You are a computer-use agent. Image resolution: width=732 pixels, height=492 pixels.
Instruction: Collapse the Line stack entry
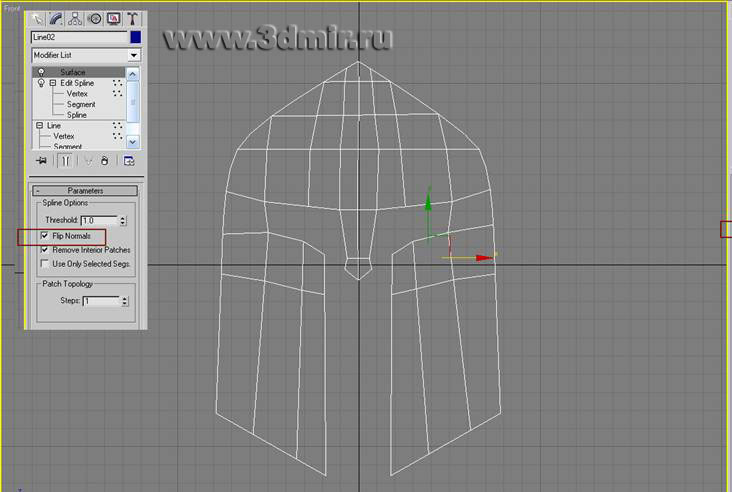tap(39, 126)
